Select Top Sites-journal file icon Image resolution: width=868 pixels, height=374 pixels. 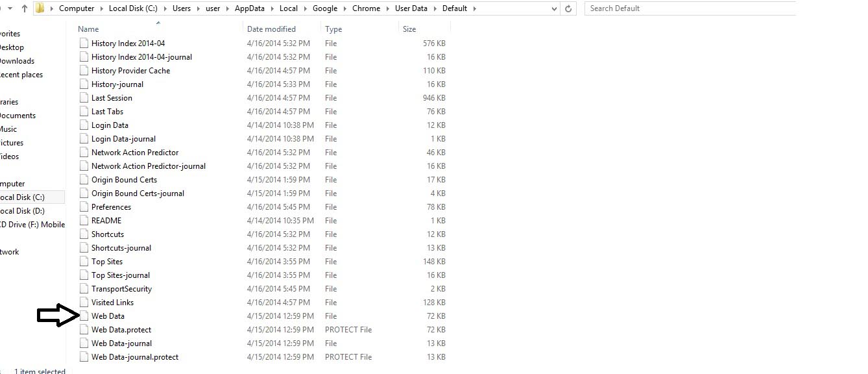coord(83,275)
